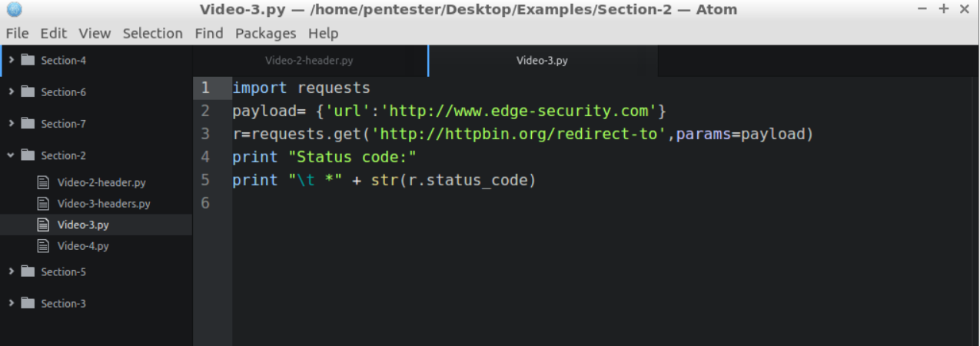The image size is (980, 346).
Task: Open the Packages menu
Action: [x=265, y=33]
